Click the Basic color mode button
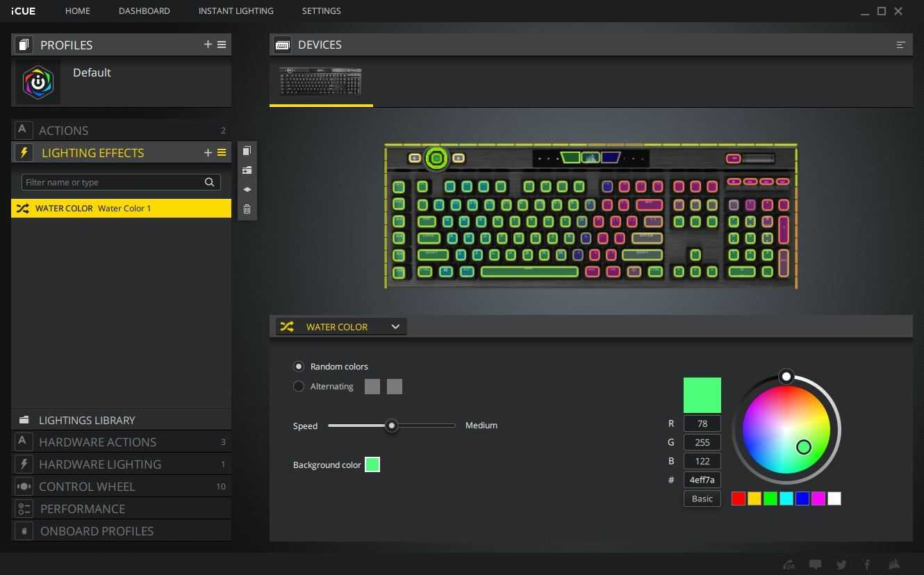The height and width of the screenshot is (575, 924). 702,499
